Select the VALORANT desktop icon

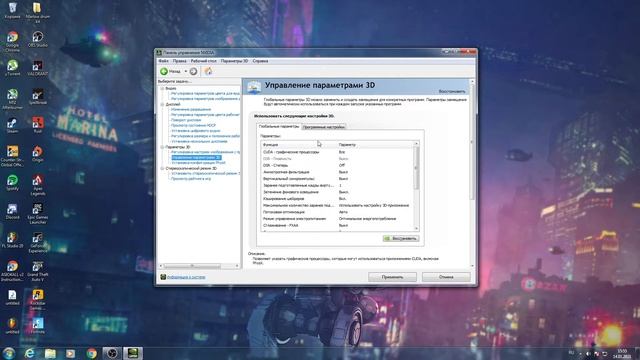click(x=38, y=68)
